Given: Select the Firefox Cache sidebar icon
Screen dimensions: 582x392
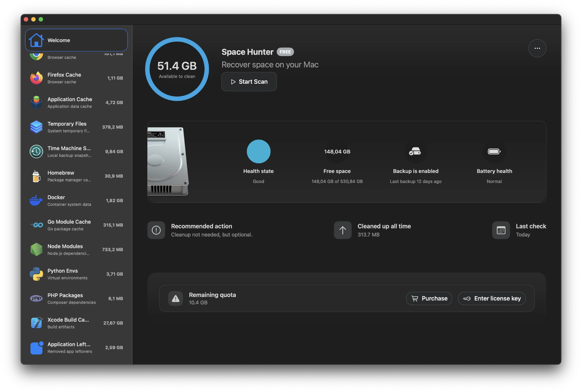Looking at the screenshot, I should 36,78.
